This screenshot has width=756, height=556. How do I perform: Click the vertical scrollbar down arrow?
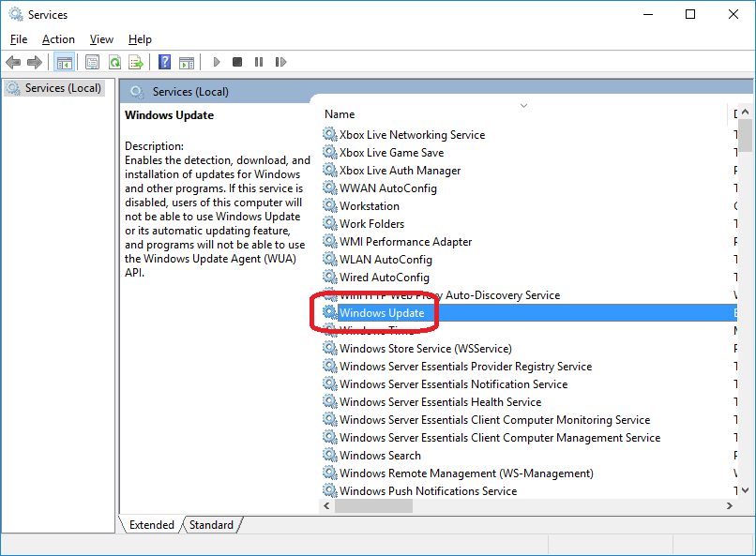pos(745,490)
